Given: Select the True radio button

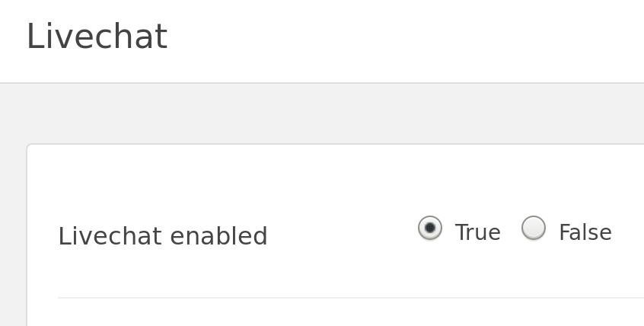Looking at the screenshot, I should (430, 228).
